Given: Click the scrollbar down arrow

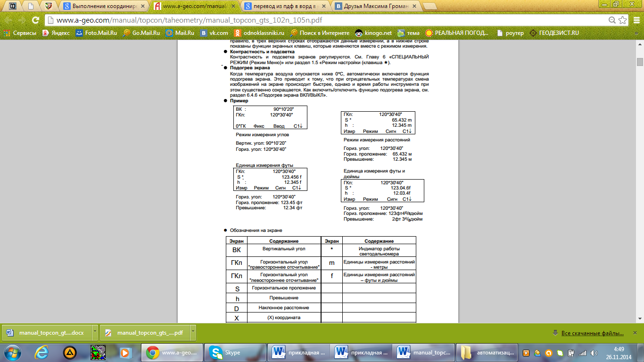Looking at the screenshot, I should pyautogui.click(x=640, y=319).
